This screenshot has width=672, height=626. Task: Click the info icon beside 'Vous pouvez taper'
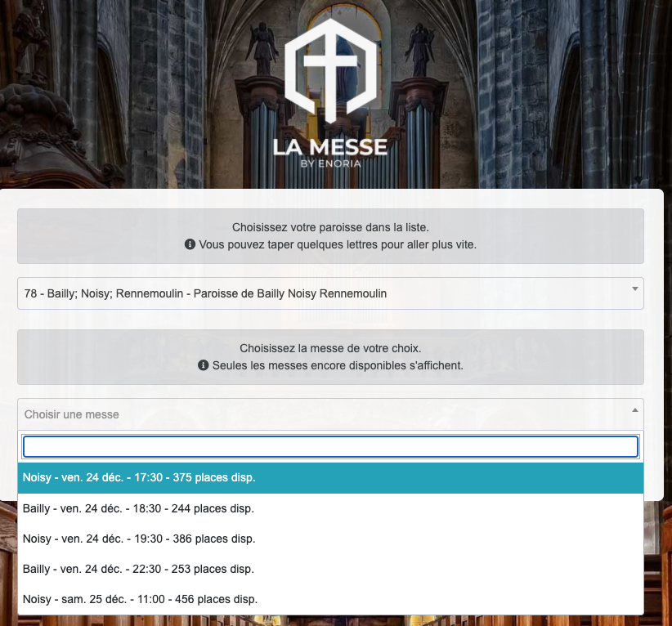point(190,244)
